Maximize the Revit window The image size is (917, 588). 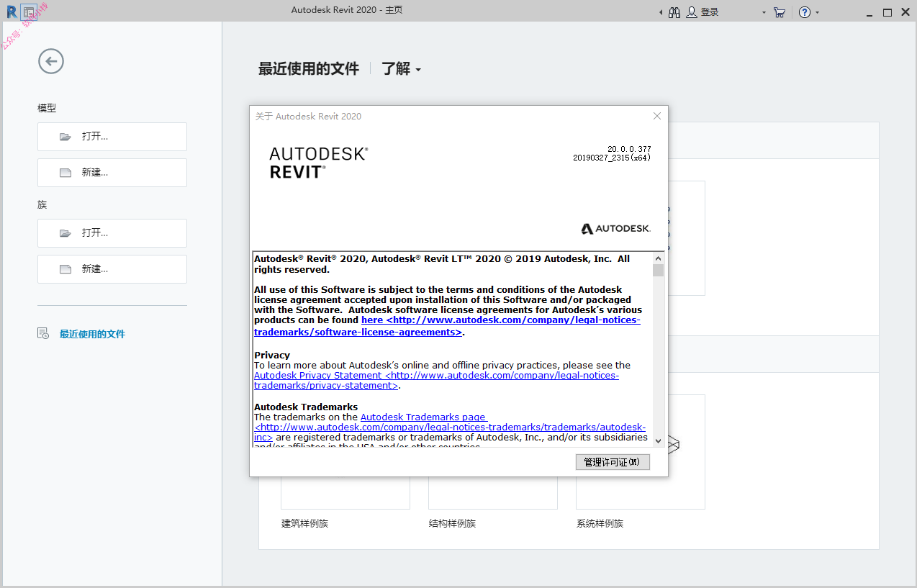click(x=887, y=12)
